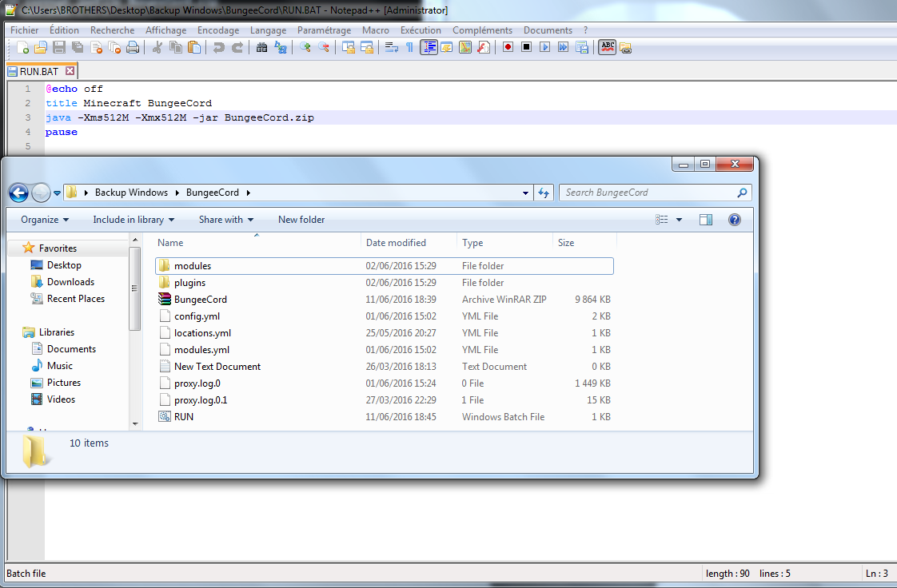The height and width of the screenshot is (588, 897).
Task: Click New file icon in Notepad++ toolbar
Action: (23, 47)
